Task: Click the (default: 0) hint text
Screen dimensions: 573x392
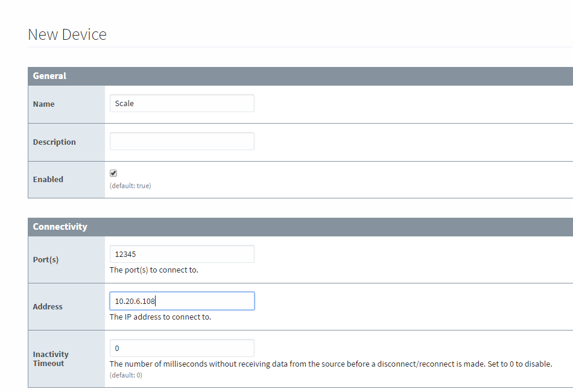Action: 126,375
